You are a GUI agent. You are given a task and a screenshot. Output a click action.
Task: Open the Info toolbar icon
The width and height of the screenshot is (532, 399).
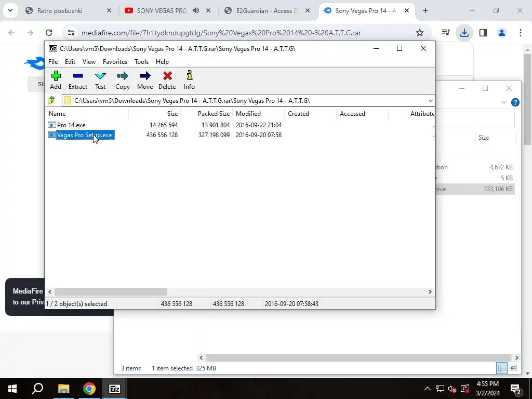coord(189,80)
